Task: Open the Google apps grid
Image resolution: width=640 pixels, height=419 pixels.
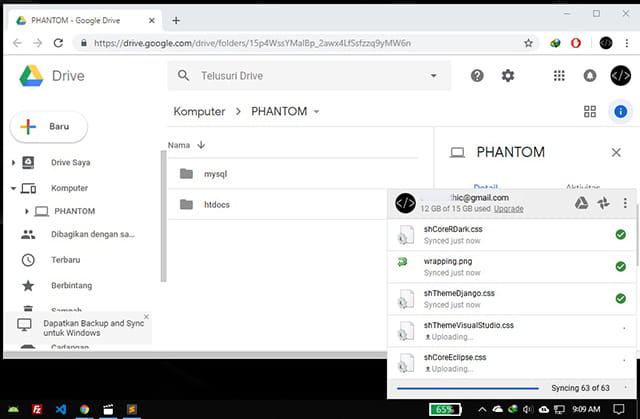Action: (559, 76)
